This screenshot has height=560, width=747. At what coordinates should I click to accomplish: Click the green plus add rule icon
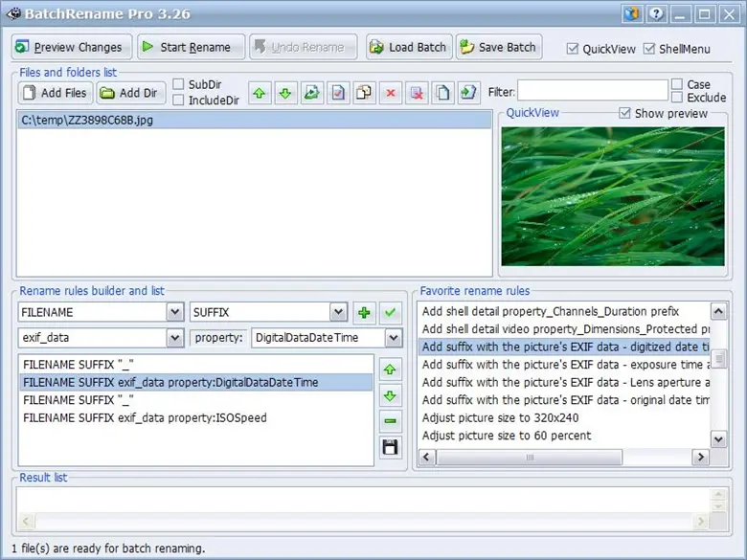pyautogui.click(x=364, y=312)
